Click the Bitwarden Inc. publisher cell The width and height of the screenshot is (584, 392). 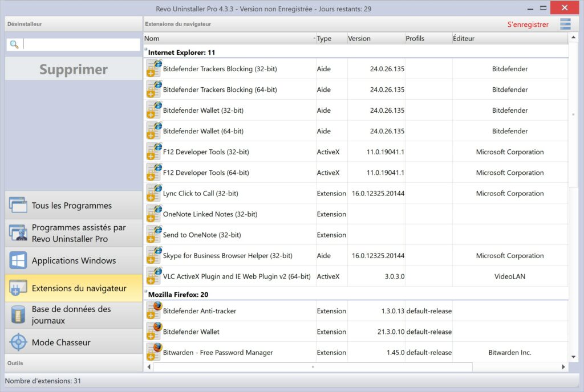(x=510, y=352)
